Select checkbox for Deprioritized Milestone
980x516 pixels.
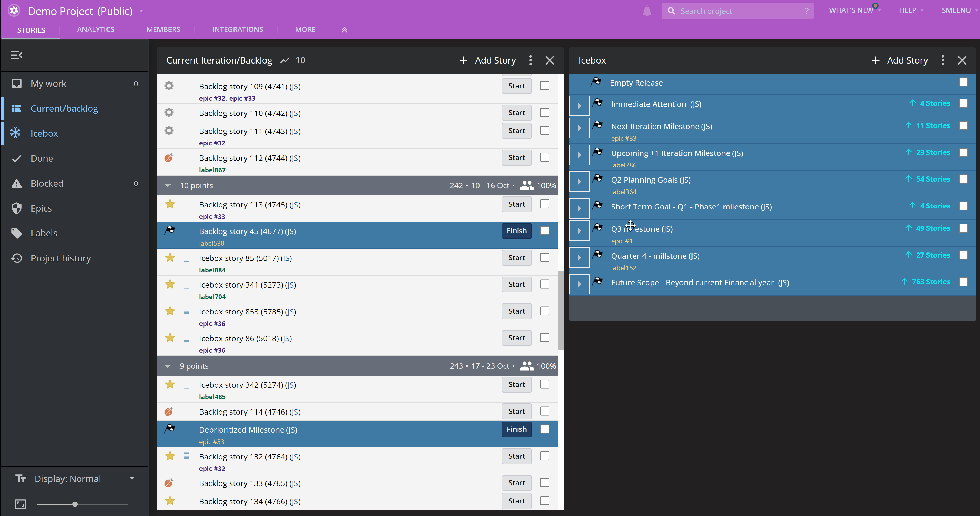545,429
